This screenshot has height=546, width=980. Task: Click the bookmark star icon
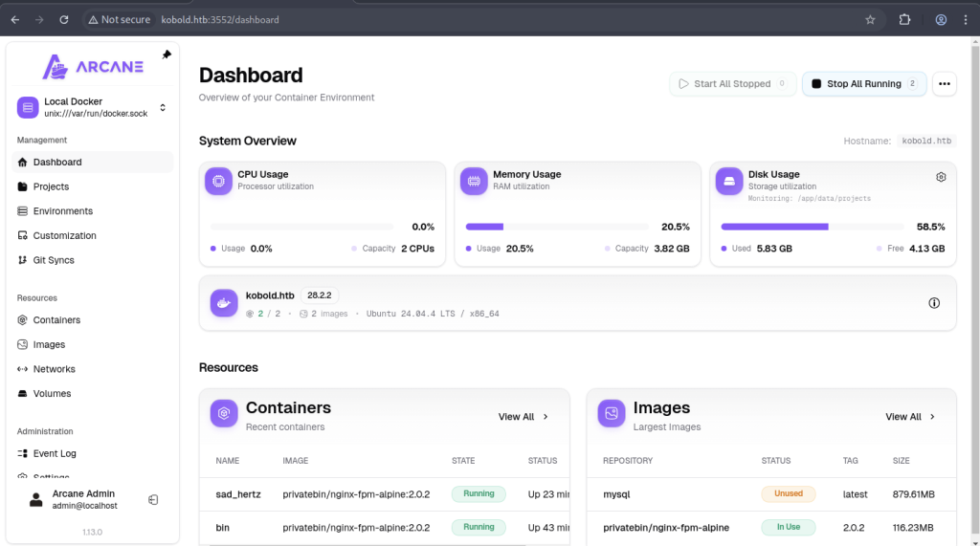coord(870,20)
